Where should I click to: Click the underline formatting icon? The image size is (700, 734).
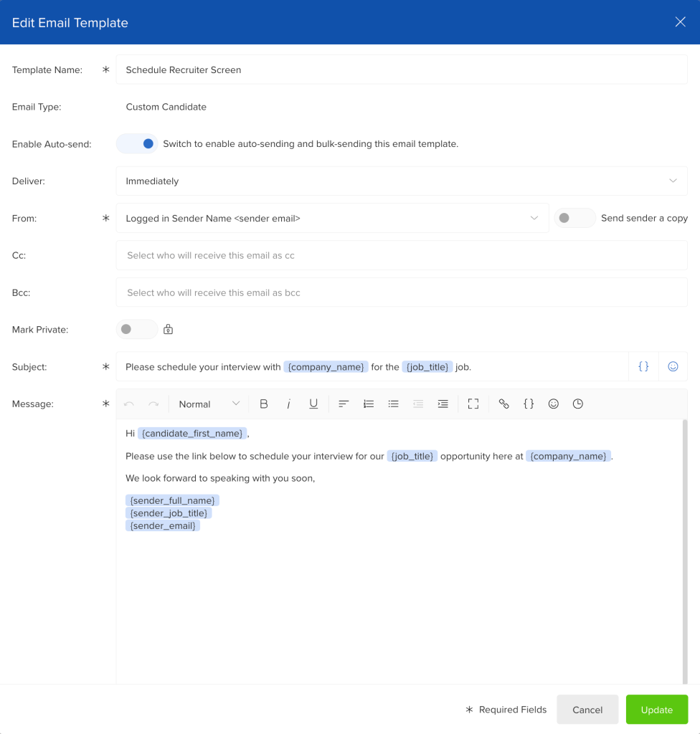313,404
